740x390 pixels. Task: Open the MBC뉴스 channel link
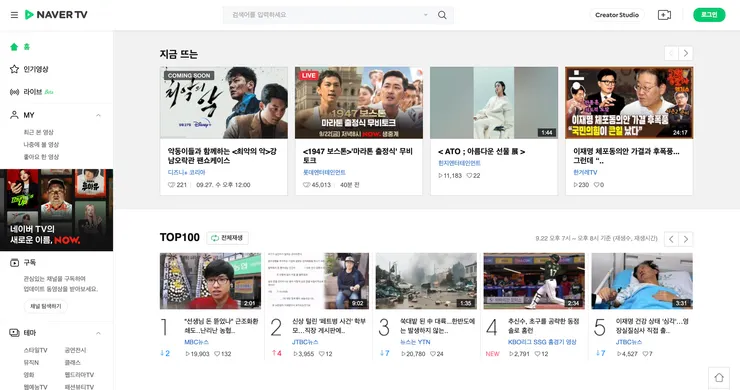click(196, 342)
